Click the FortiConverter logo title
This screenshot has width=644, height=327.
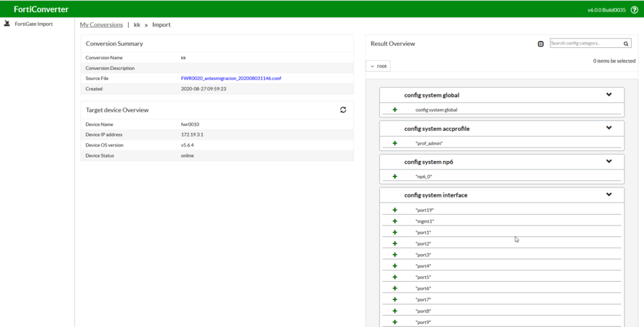[41, 9]
